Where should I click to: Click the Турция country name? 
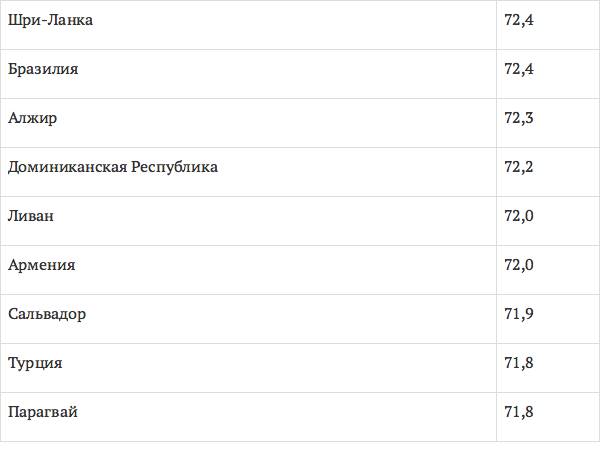point(35,363)
